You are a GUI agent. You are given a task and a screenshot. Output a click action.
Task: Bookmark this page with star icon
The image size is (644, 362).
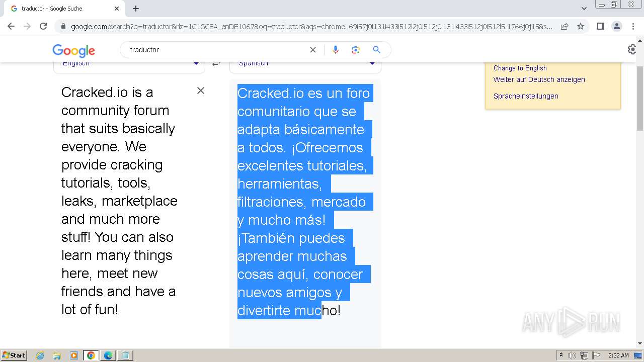click(581, 26)
